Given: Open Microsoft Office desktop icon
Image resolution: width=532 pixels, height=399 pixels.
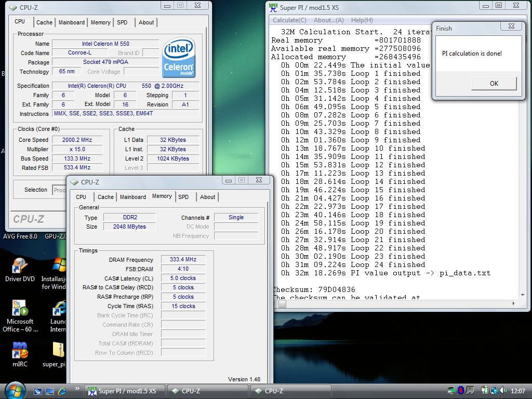Looking at the screenshot, I should [x=20, y=316].
